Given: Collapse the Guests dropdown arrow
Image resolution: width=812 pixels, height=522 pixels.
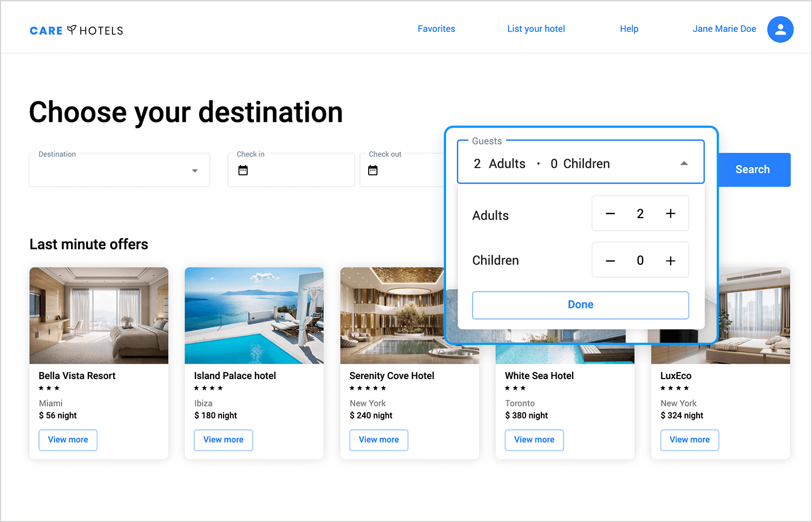Looking at the screenshot, I should (x=684, y=163).
